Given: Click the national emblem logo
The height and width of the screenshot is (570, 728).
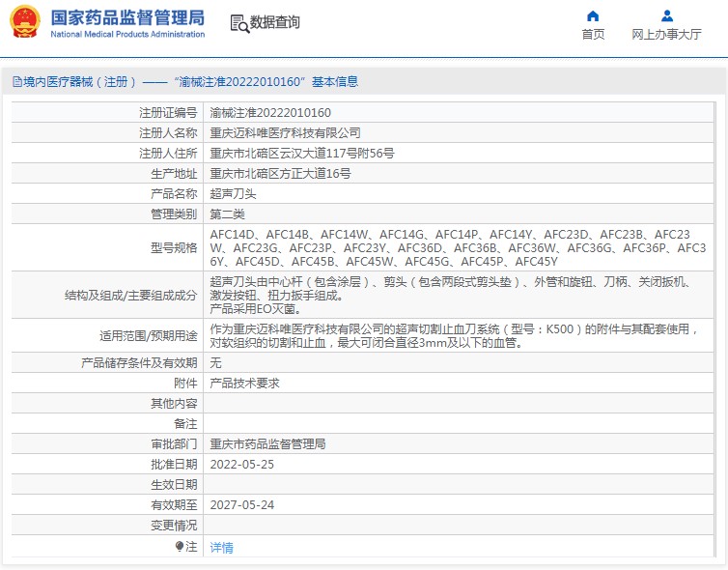Looking at the screenshot, I should click(x=25, y=22).
